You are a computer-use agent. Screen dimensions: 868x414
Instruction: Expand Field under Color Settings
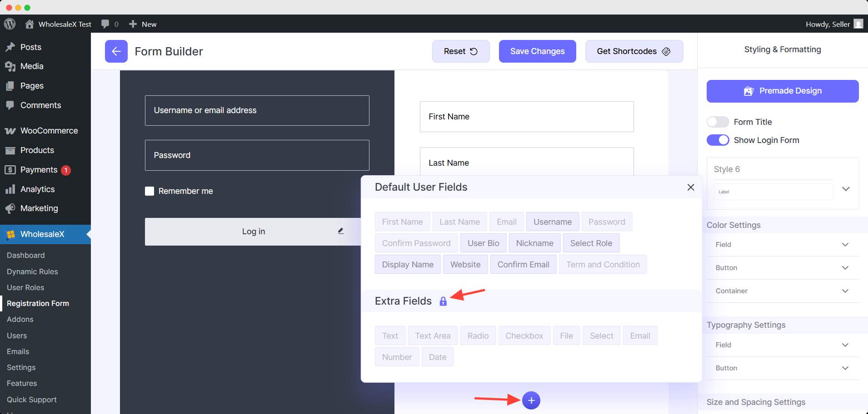783,245
